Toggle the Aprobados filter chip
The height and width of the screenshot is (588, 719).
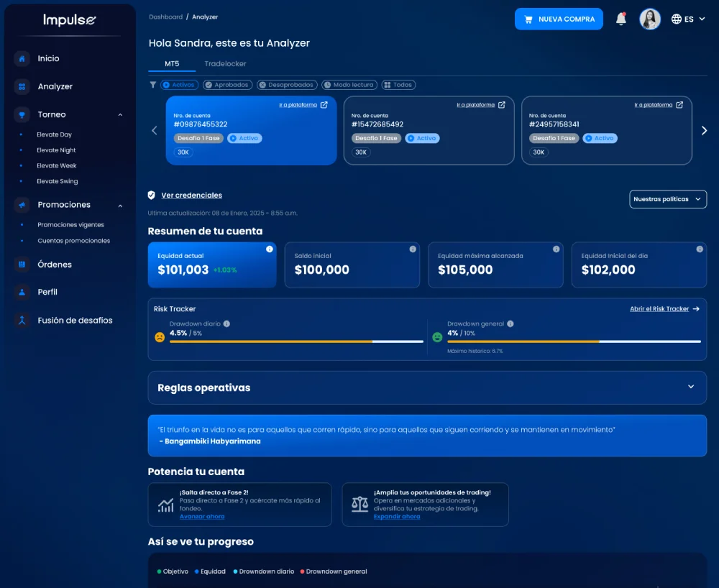(x=227, y=85)
